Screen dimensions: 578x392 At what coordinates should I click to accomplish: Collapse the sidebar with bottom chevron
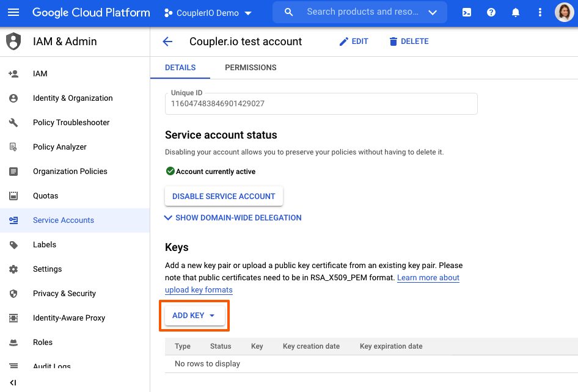13,383
